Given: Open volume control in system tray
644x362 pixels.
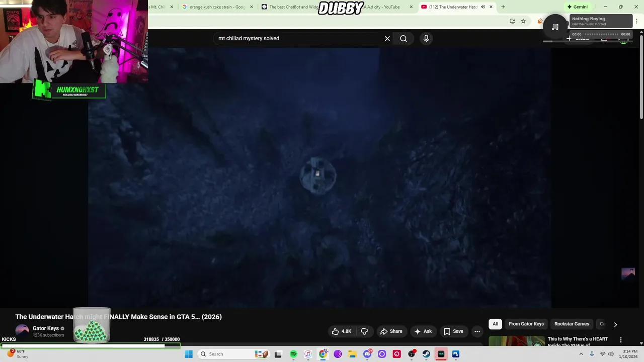Looking at the screenshot, I should (x=611, y=354).
